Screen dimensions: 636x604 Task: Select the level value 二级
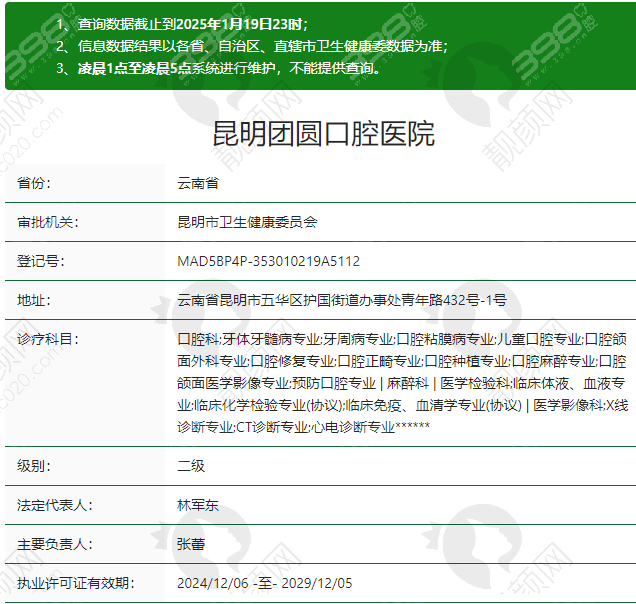tap(191, 466)
